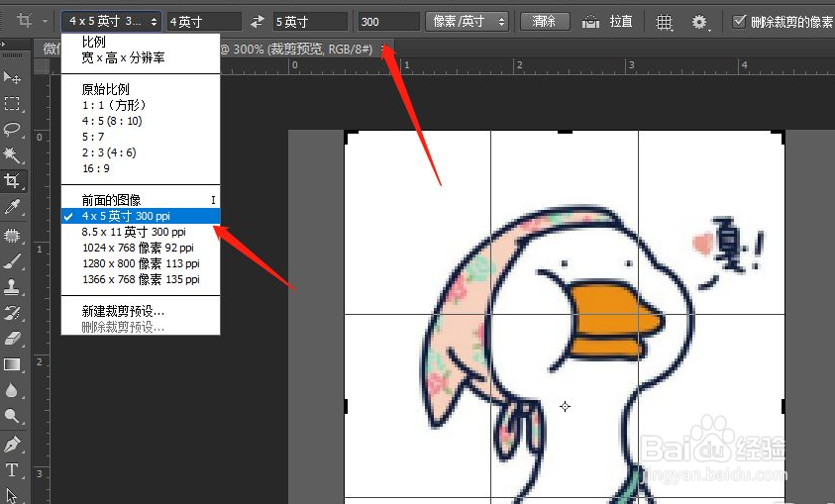Screen dimensions: 835x504
Task: Select the Healing Brush tool
Action: tap(12, 235)
